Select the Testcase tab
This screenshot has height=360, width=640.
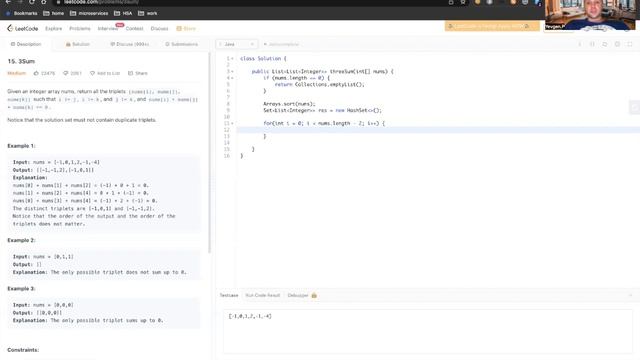tap(229, 295)
